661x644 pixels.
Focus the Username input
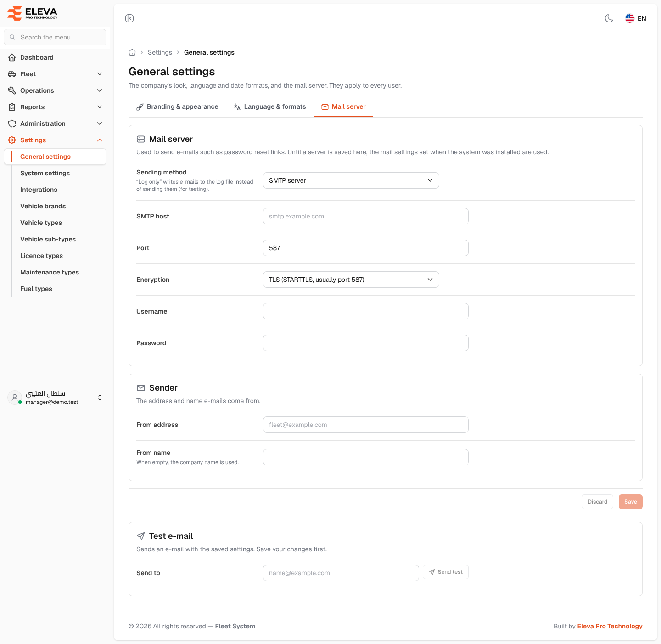[x=366, y=311]
